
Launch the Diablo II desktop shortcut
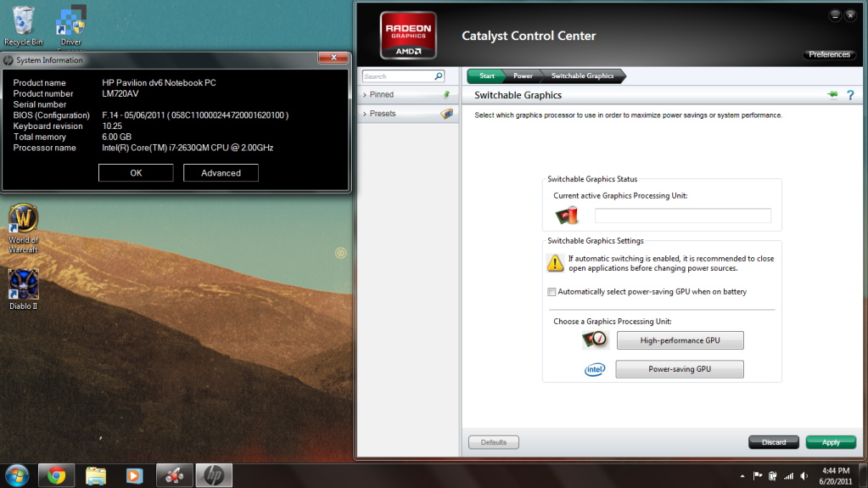(23, 289)
